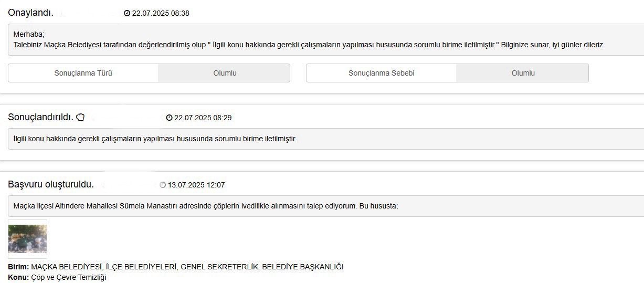644x283 pixels.
Task: Click the application text about Sümela Manastırı
Action: click(326, 206)
